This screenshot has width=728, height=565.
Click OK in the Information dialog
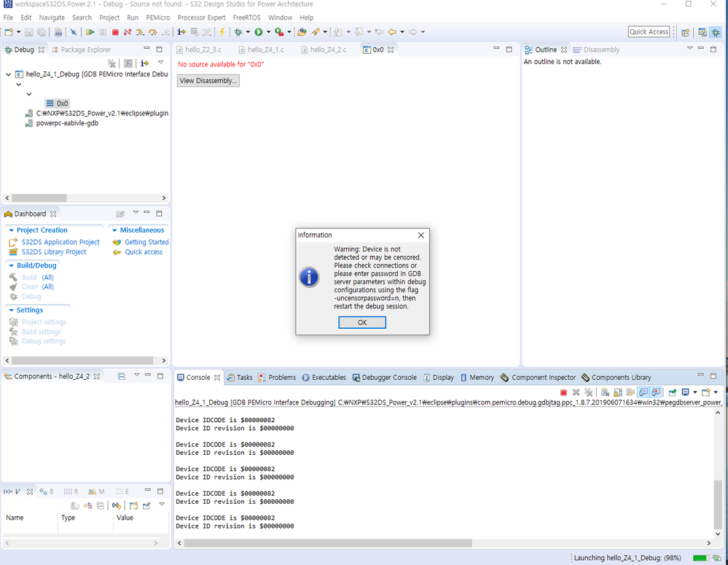pos(362,322)
